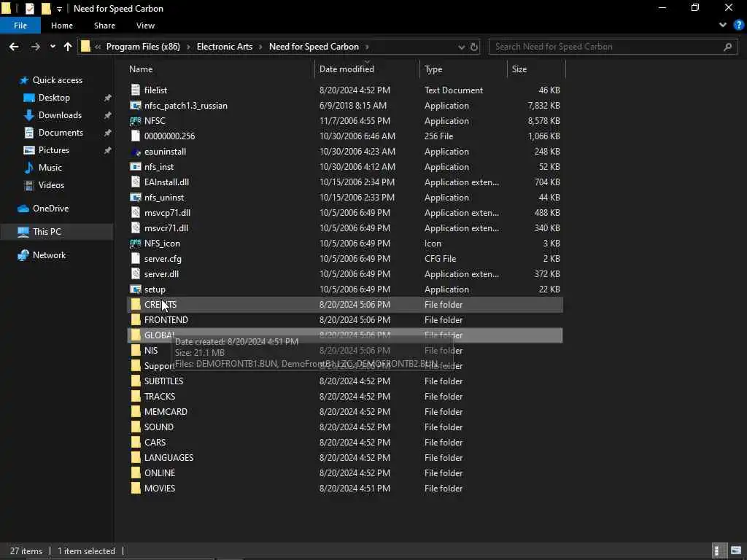Select the msvcp71.dll file name
The height and width of the screenshot is (560, 747).
[x=167, y=213]
